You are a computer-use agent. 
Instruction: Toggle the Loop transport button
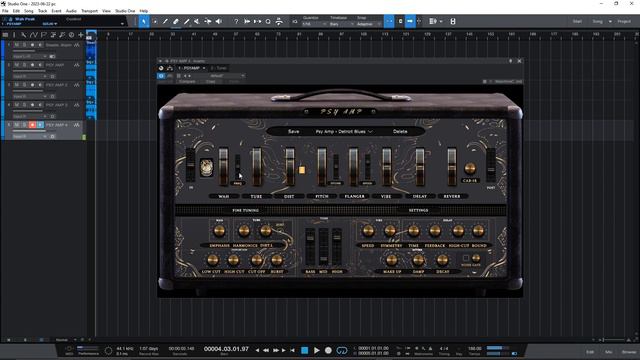tap(342, 350)
